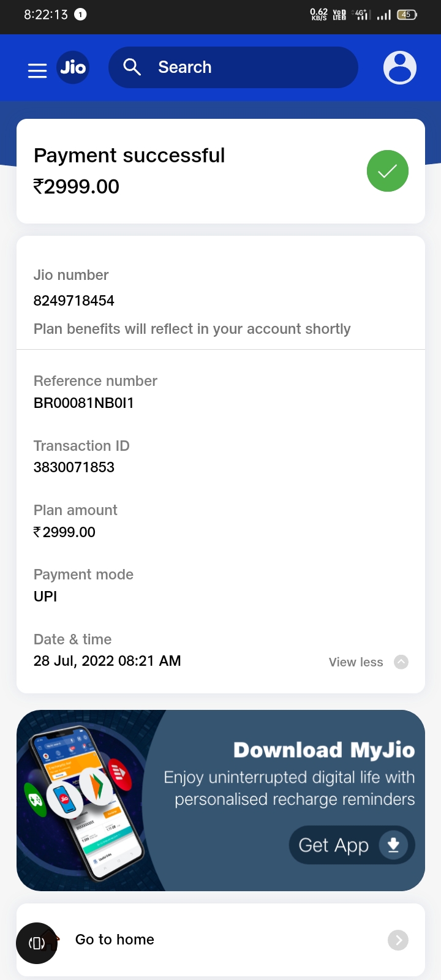Type in the Search field
Image resolution: width=441 pixels, height=980 pixels.
click(x=245, y=67)
